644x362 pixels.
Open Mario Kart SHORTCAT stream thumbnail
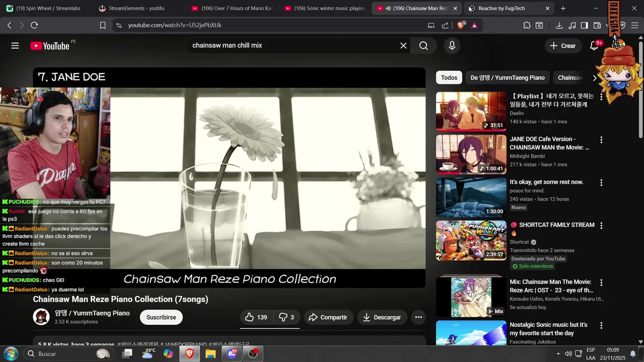pos(471,240)
